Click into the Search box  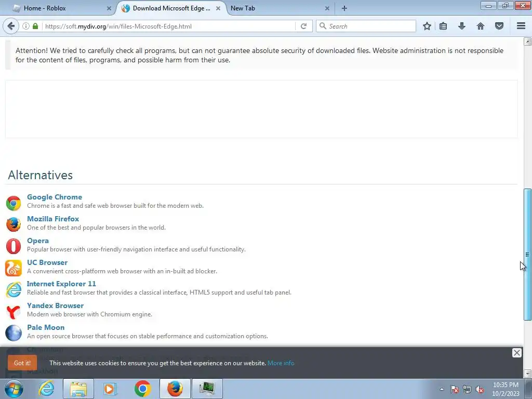366,26
